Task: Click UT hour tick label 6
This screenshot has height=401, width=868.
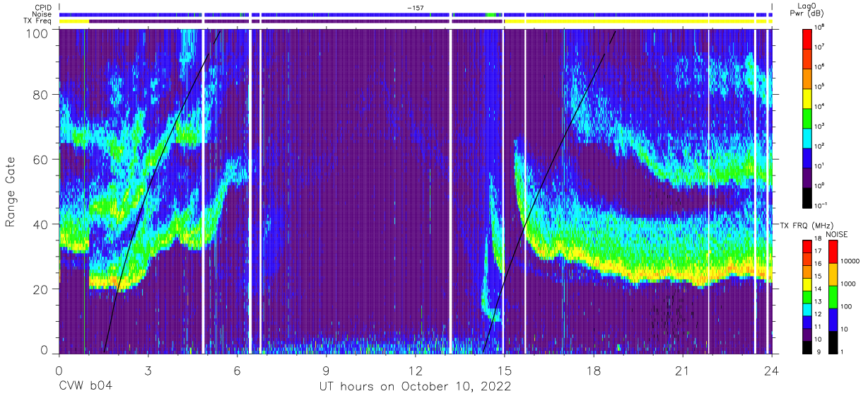Action: [x=237, y=370]
